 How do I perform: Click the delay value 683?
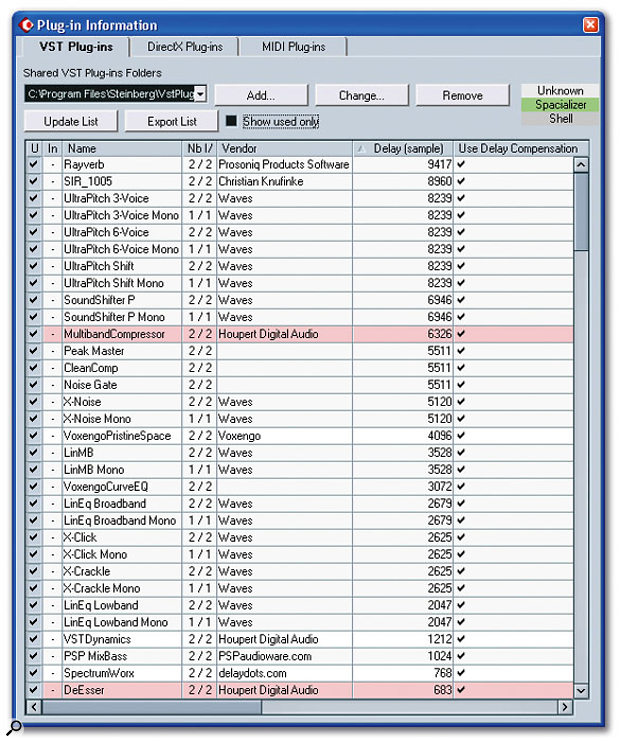point(443,690)
